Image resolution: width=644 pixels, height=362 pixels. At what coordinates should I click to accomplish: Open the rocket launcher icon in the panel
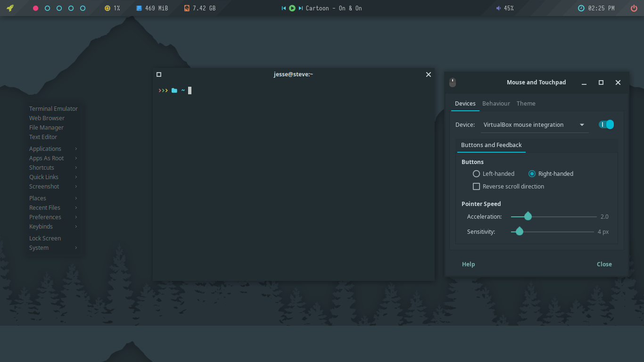(10, 8)
